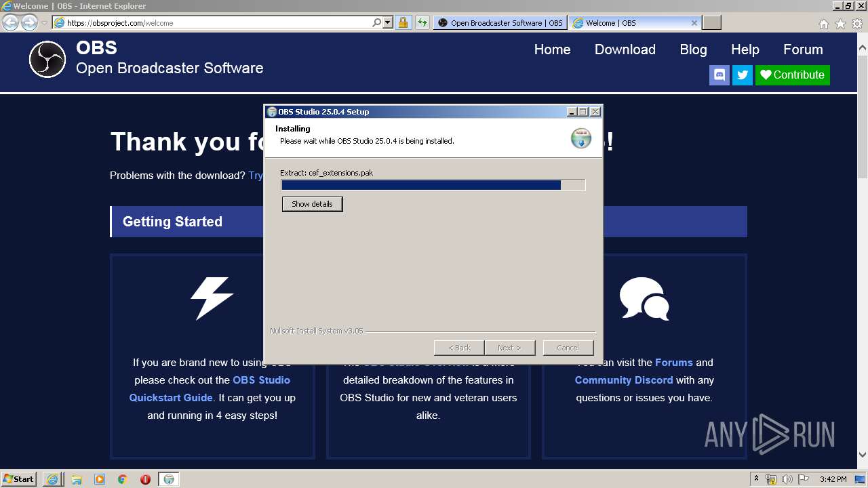Image resolution: width=868 pixels, height=488 pixels.
Task: Click the volume speaker tray icon
Action: click(787, 479)
